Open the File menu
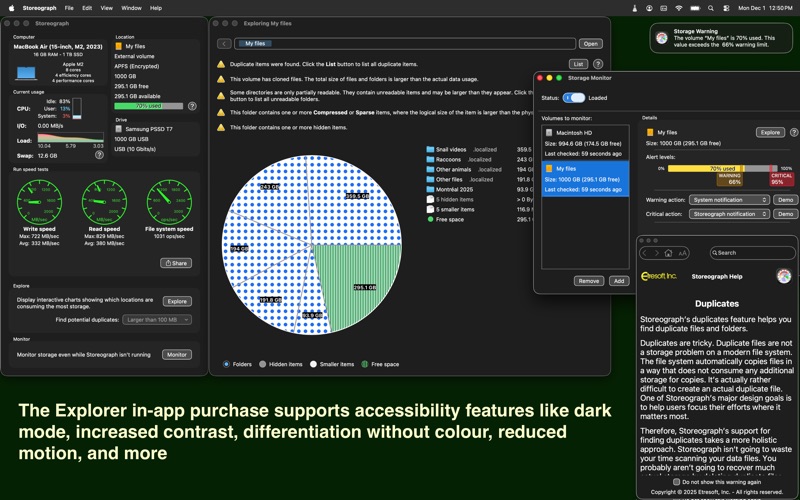The image size is (800, 500). pos(69,8)
